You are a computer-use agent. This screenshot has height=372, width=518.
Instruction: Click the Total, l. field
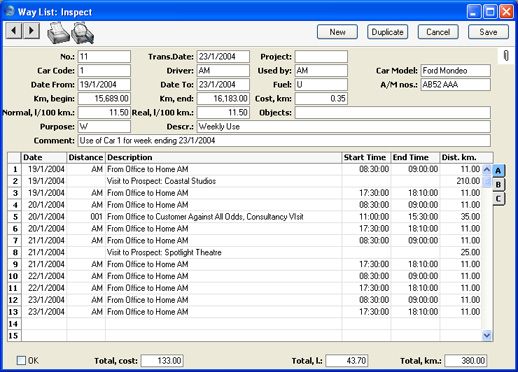(x=347, y=360)
